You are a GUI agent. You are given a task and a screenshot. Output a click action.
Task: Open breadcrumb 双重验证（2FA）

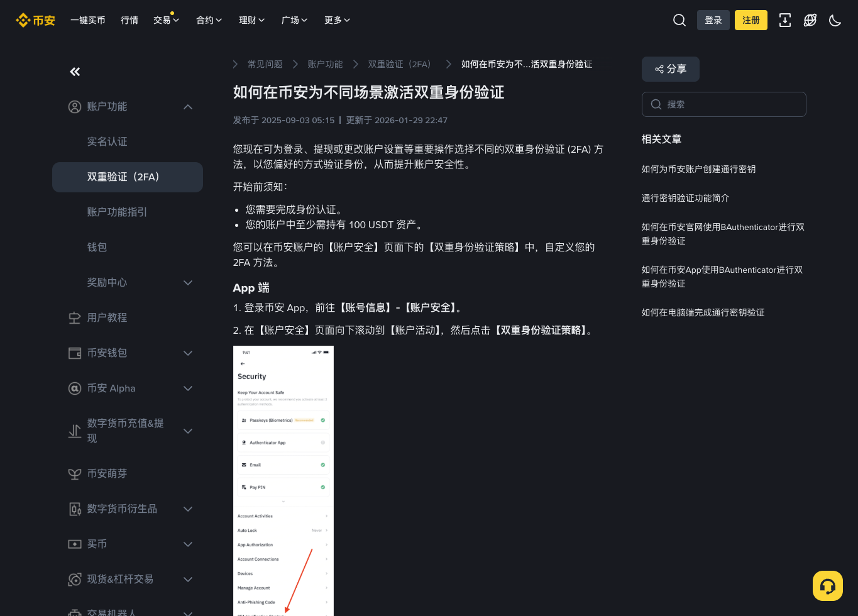pos(402,64)
